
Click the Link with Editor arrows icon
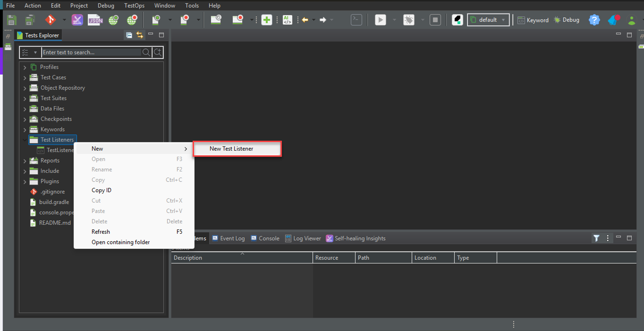pos(139,35)
